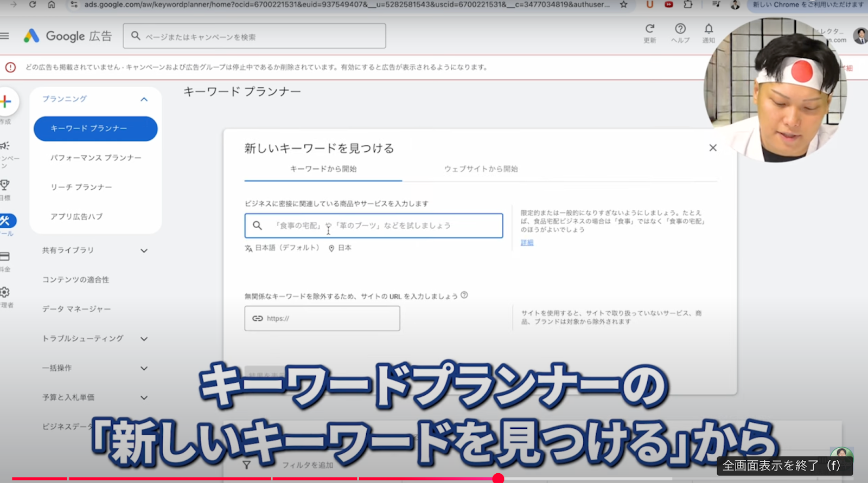Switch to ウェブサイトから開始 tab
The height and width of the screenshot is (483, 868).
click(481, 169)
